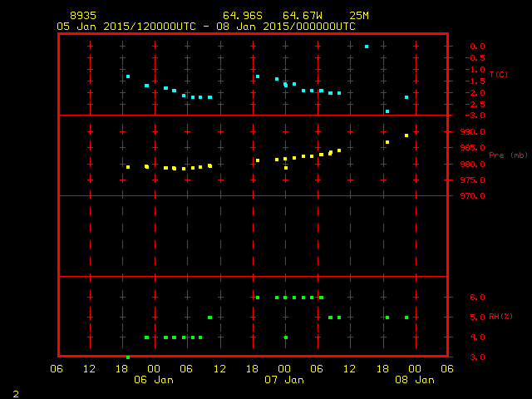This screenshot has width=532, height=399.
Task: Select the cyan temperature point at 0.0
Action: pos(367,47)
